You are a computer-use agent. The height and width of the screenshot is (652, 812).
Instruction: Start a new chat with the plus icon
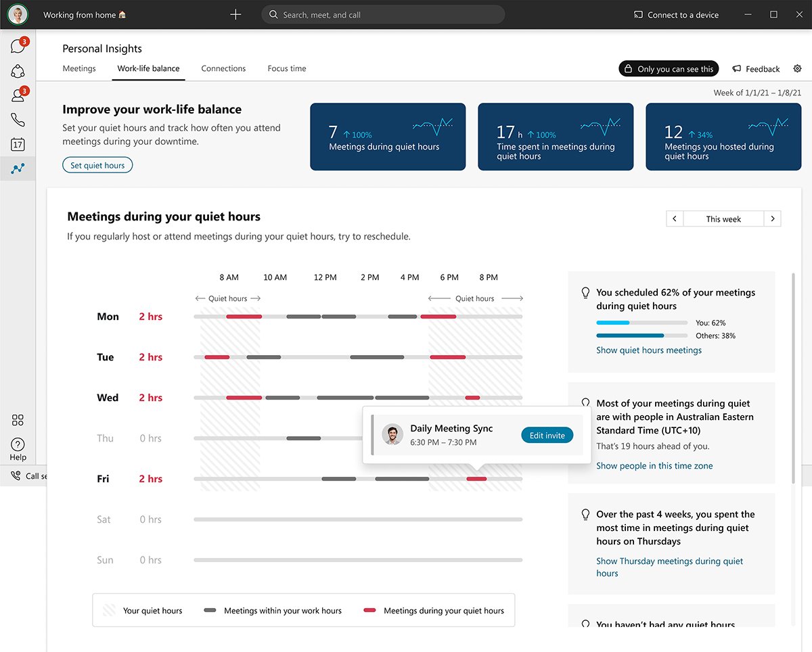[x=235, y=14]
